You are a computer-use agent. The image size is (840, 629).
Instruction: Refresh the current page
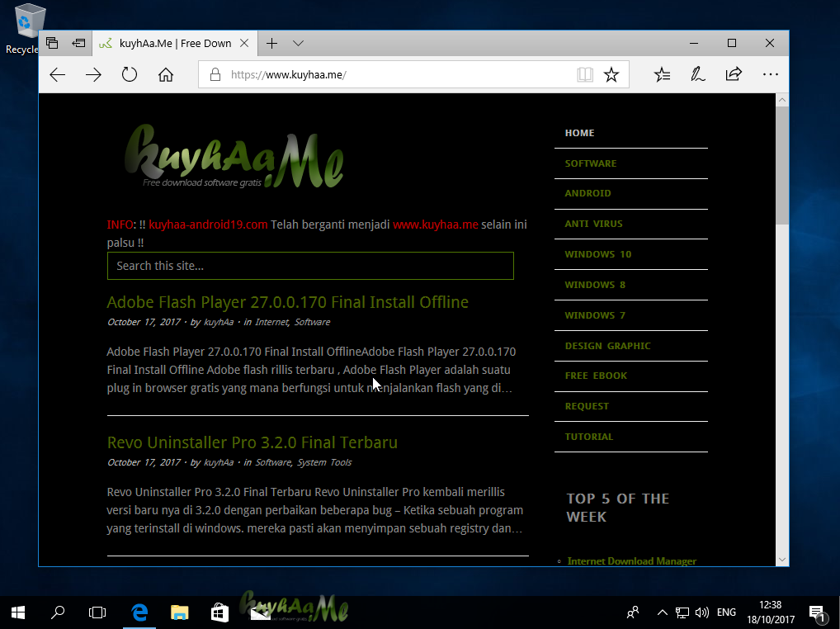coord(130,74)
